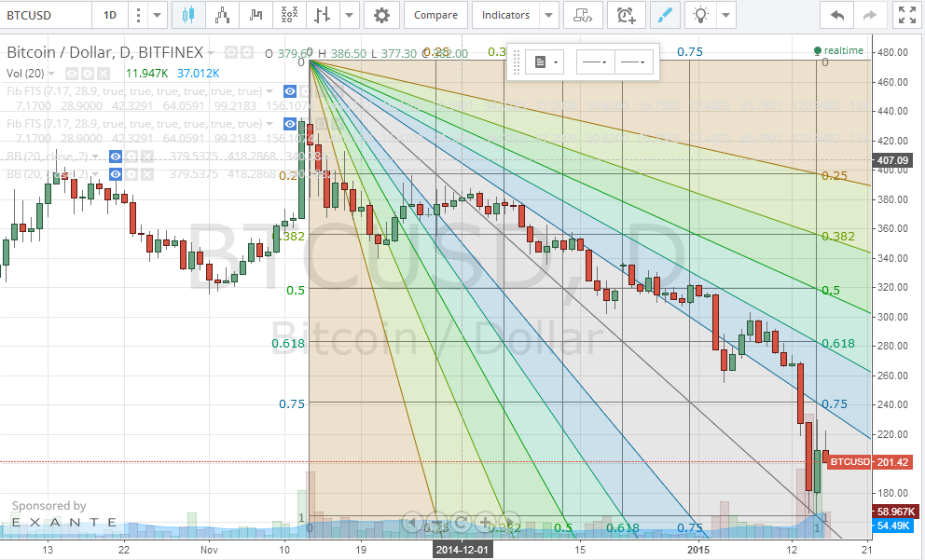
Task: Toggle visibility of first Fib FTS indicator
Action: pos(290,91)
